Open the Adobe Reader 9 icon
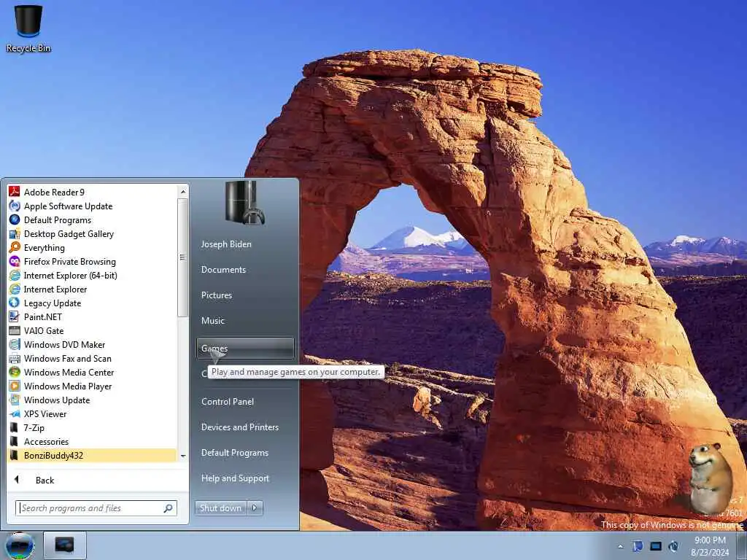The image size is (747, 560). (x=15, y=192)
